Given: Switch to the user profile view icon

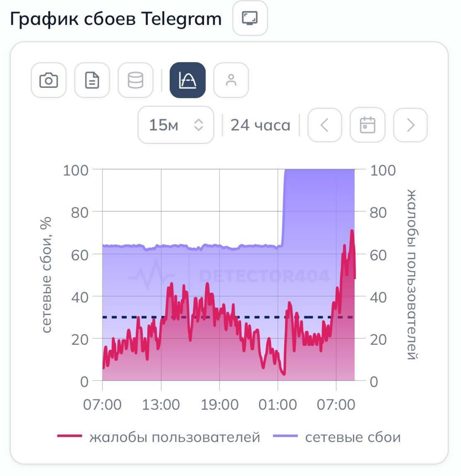Looking at the screenshot, I should [x=231, y=80].
